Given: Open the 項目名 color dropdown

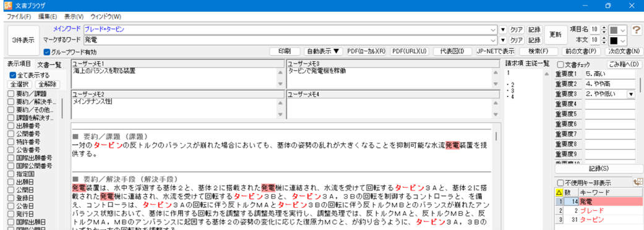Looking at the screenshot, I should click(623, 30).
